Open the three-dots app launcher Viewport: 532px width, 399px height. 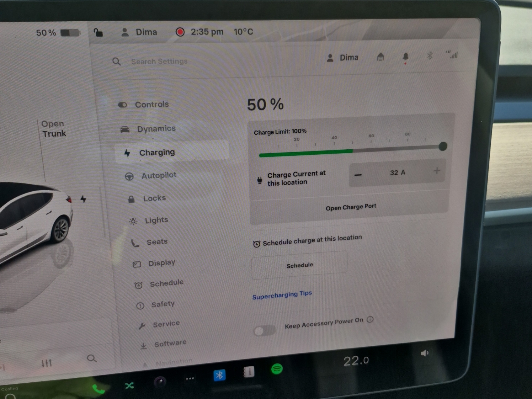click(190, 379)
